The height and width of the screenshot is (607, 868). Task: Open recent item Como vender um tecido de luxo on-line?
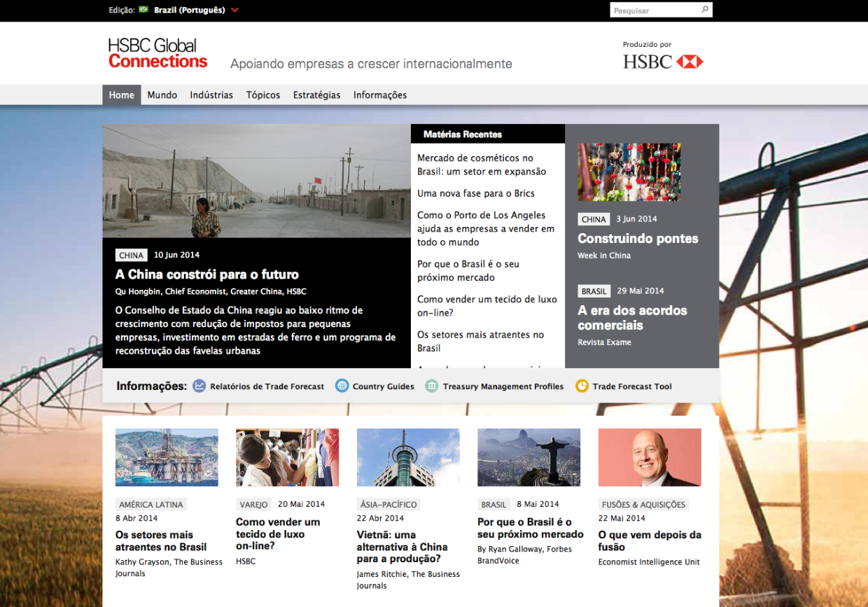[487, 306]
